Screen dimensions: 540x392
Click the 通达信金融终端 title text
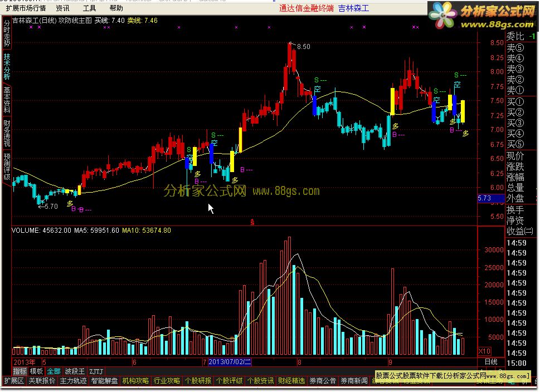tap(306, 8)
